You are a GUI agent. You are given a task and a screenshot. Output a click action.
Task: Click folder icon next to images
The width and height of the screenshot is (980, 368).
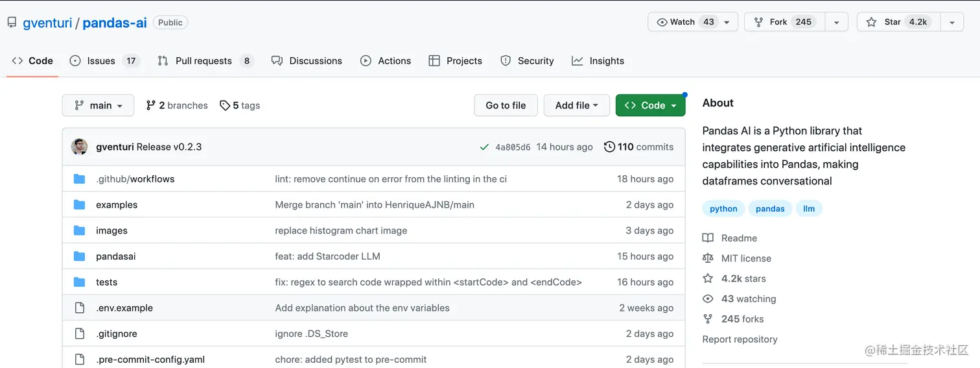[79, 231]
